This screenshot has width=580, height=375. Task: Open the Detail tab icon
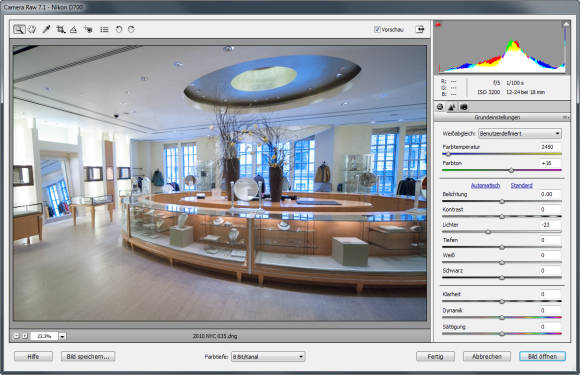[x=451, y=107]
